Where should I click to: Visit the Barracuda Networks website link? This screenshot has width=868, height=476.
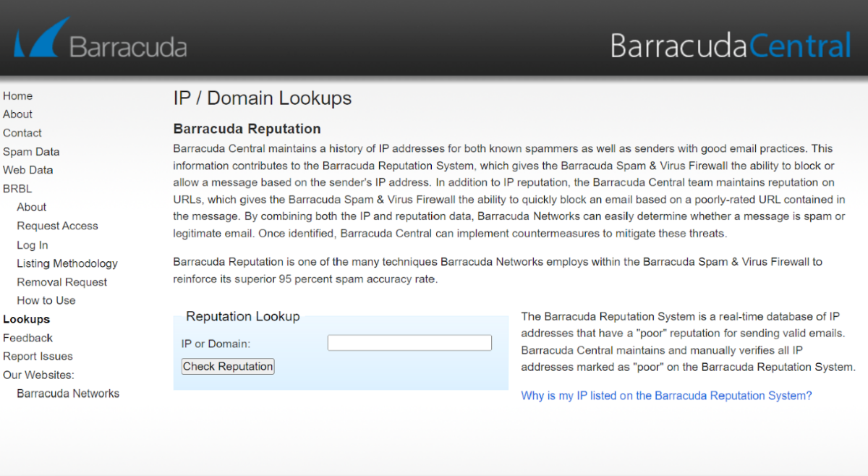68,394
